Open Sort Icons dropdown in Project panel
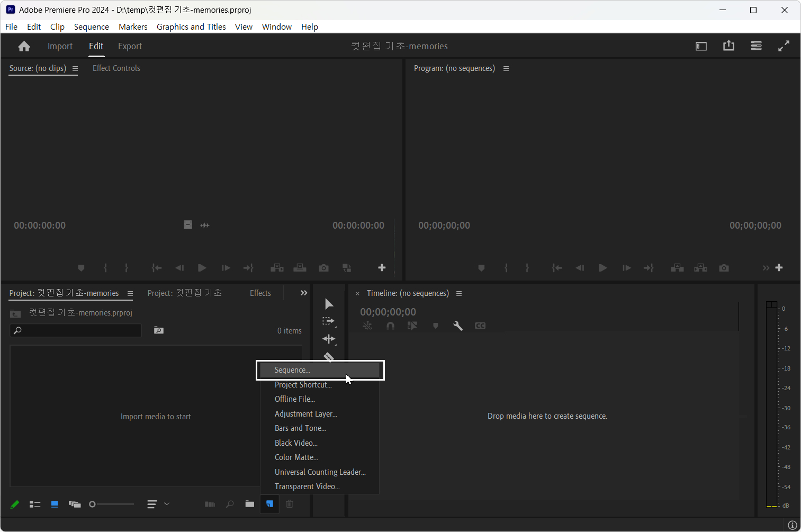Image resolution: width=801 pixels, height=532 pixels. [x=158, y=504]
